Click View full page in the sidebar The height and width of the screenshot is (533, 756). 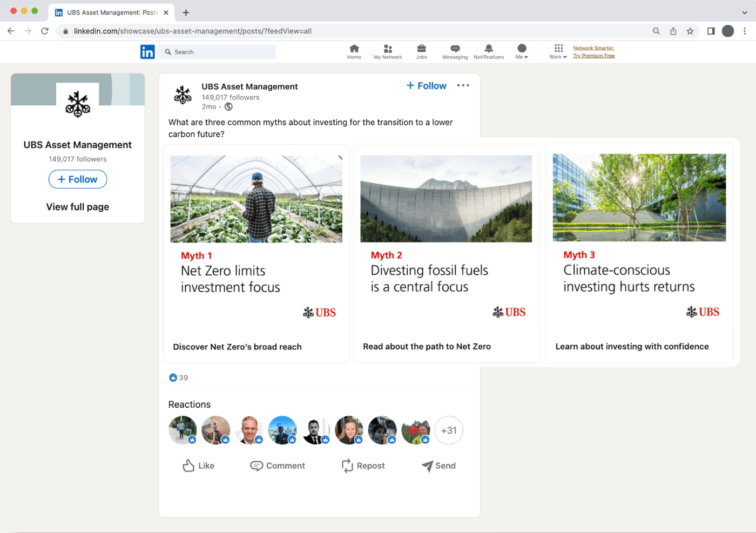(78, 207)
